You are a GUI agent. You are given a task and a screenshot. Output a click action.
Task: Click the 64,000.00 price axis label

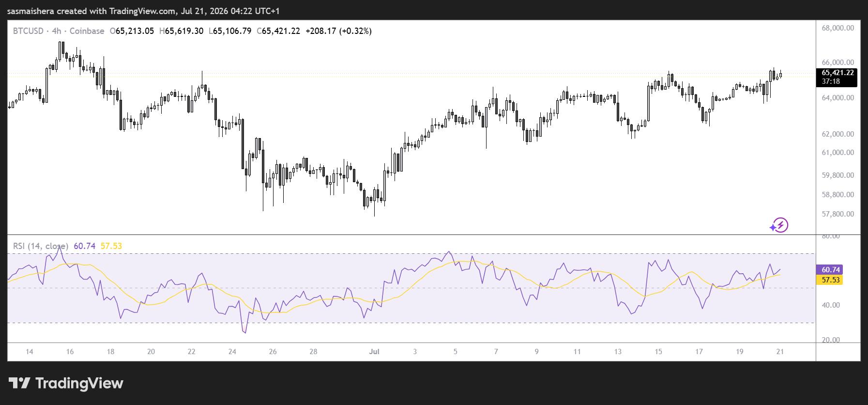pyautogui.click(x=838, y=98)
